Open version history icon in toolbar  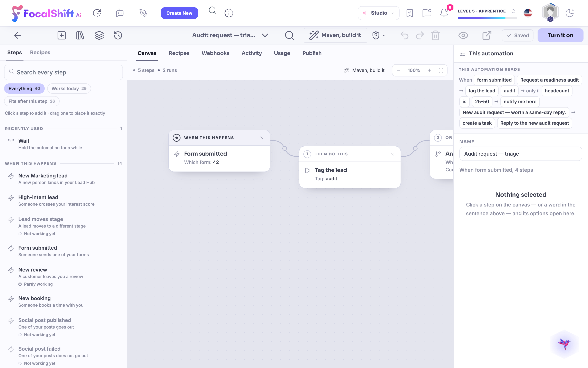click(118, 36)
